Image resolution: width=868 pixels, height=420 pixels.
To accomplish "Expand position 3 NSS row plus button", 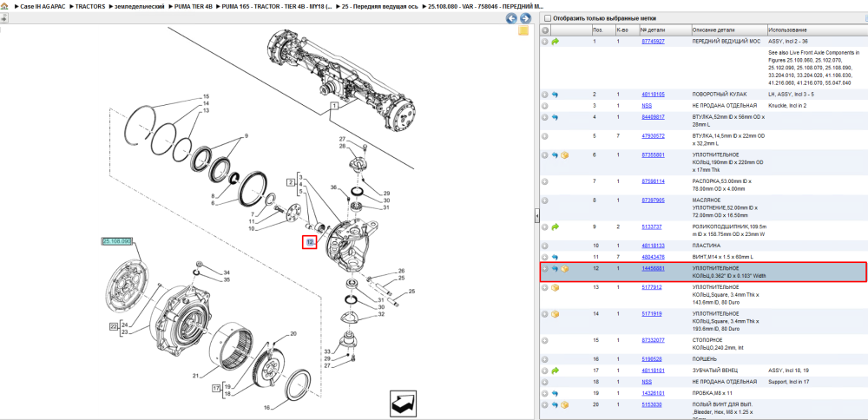I will pyautogui.click(x=545, y=106).
